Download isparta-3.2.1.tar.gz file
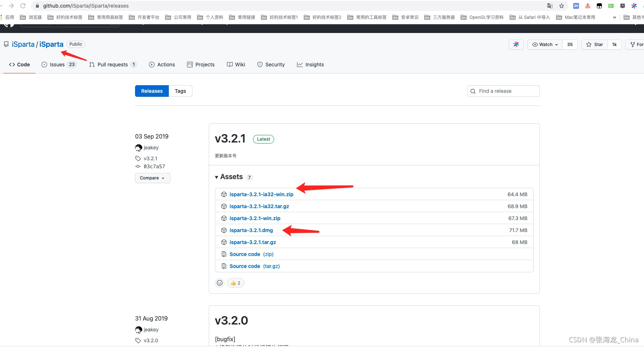Image resolution: width=644 pixels, height=347 pixels. pos(253,242)
